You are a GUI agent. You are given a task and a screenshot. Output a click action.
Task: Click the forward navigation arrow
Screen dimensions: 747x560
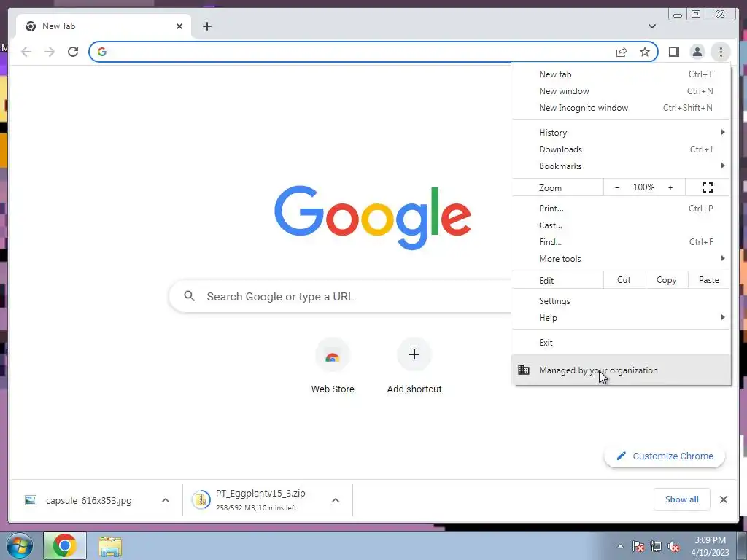(x=50, y=52)
